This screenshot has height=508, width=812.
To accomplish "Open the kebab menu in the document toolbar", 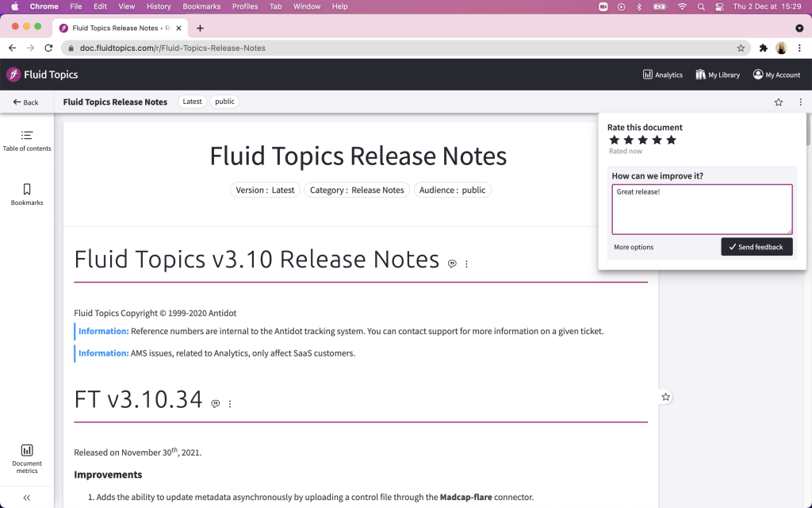I will click(800, 102).
